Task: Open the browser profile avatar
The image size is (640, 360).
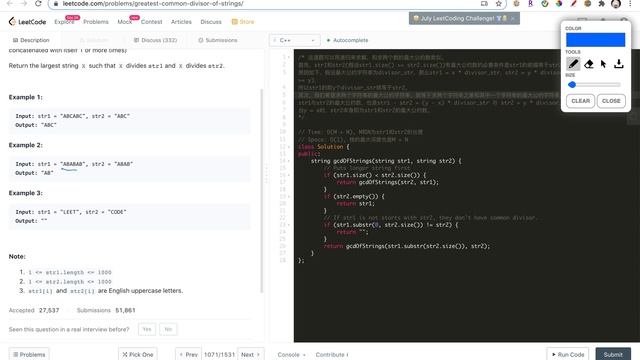Action: tap(616, 4)
